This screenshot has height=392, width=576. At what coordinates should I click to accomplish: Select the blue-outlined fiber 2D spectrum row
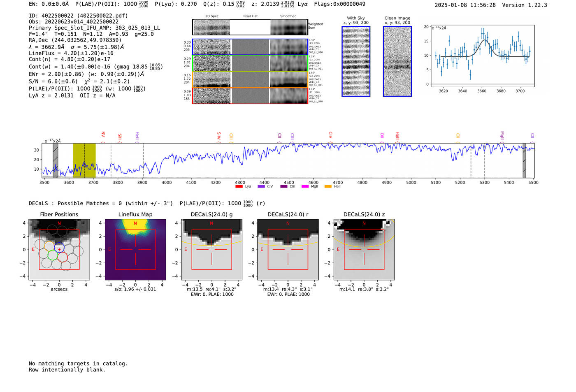[x=250, y=47]
